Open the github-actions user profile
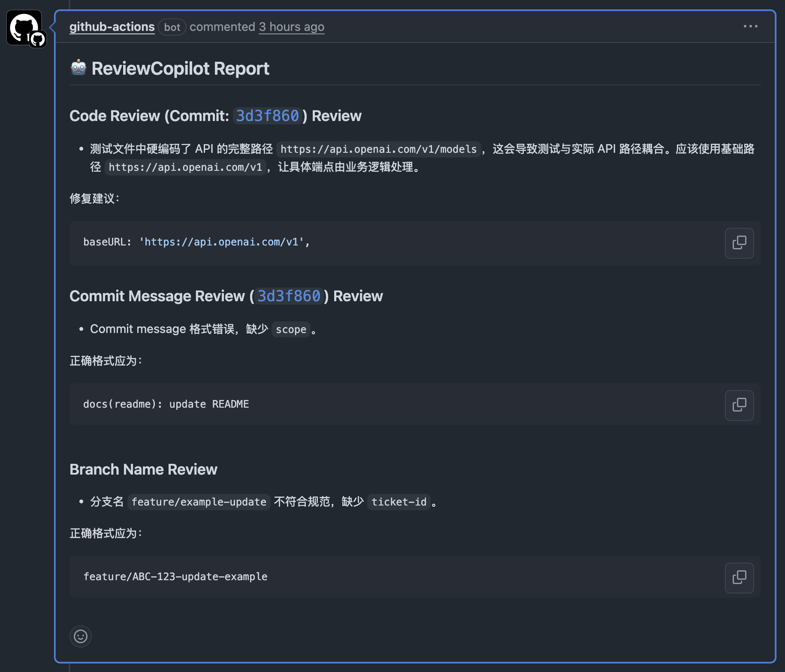 tap(112, 27)
